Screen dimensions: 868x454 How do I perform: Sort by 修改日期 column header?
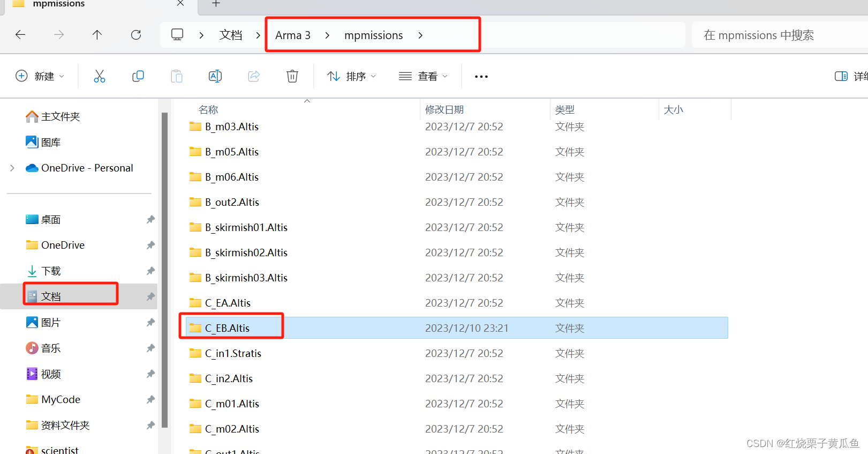444,109
